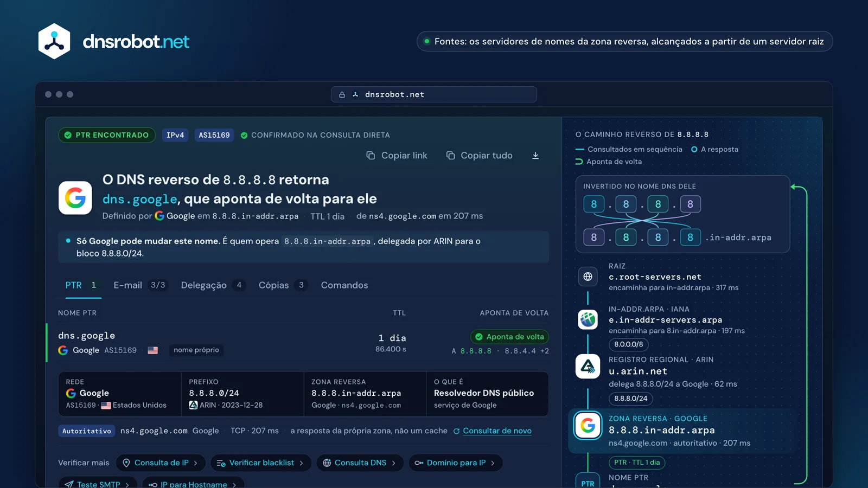The width and height of the screenshot is (868, 488).
Task: Click the +2 after 8.8.4.4
Action: point(545,351)
